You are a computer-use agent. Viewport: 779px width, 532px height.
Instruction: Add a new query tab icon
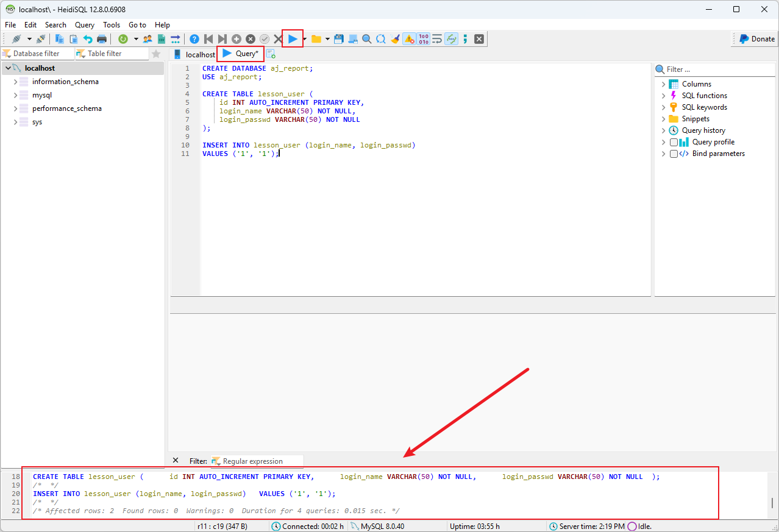point(271,54)
